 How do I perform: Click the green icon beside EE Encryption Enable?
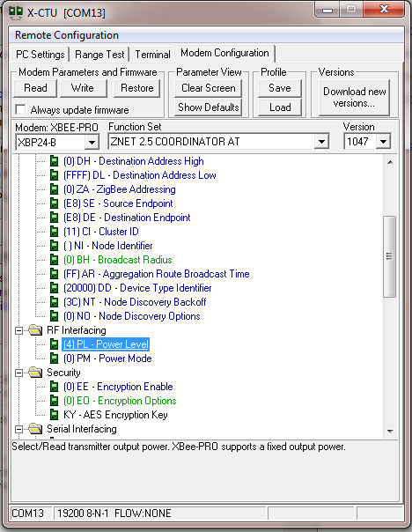point(54,387)
